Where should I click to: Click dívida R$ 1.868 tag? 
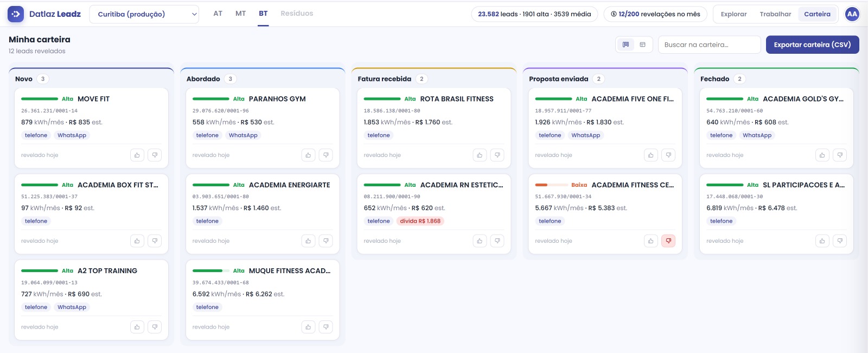(x=420, y=221)
